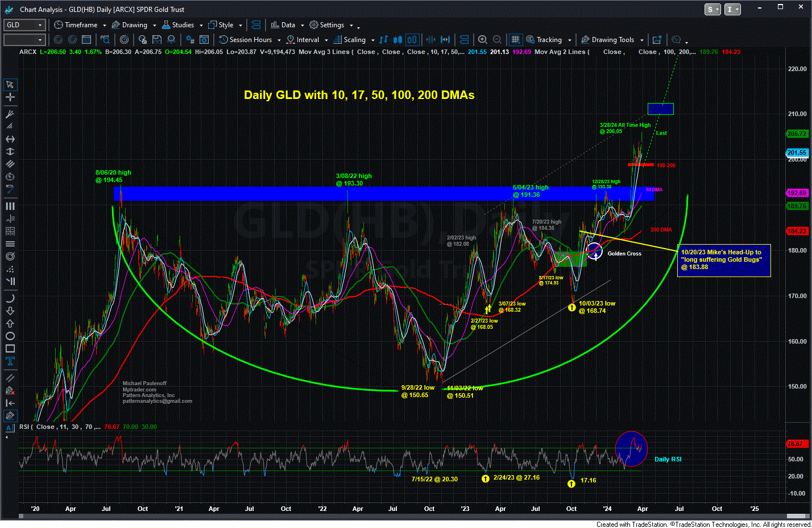The height and width of the screenshot is (528, 812).
Task: Click the Data toolbar button
Action: 283,25
